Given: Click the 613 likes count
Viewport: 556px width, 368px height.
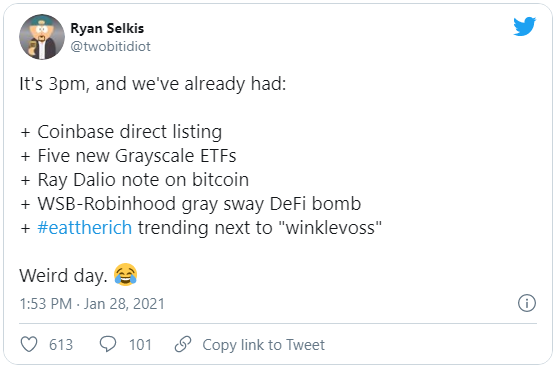Looking at the screenshot, I should click(61, 345).
